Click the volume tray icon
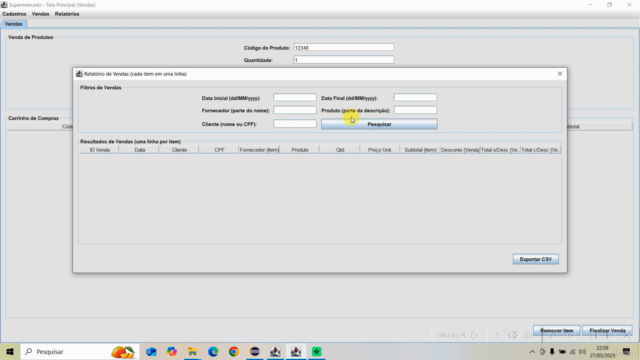The image size is (640, 360). [582, 352]
